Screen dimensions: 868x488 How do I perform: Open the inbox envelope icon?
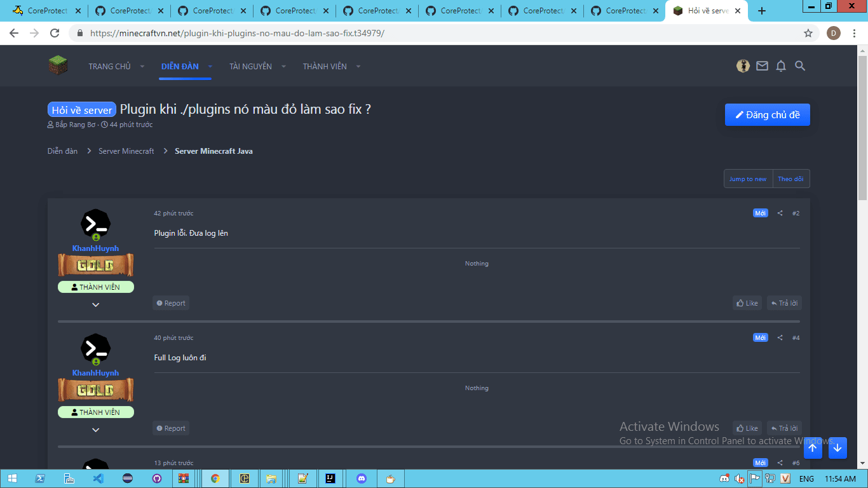click(762, 65)
